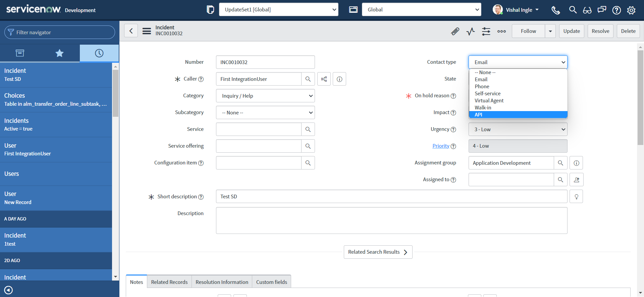Click the accessibility glasses icon

pyautogui.click(x=587, y=10)
